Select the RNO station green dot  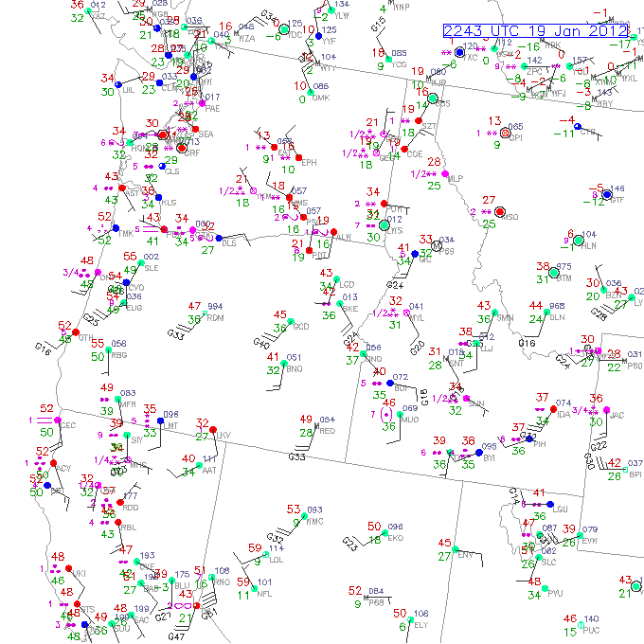(211, 577)
